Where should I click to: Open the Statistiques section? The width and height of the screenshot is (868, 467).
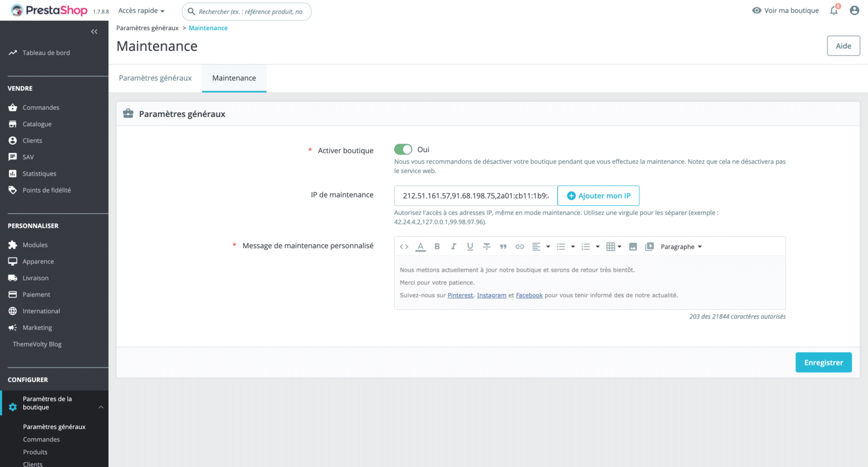(39, 173)
